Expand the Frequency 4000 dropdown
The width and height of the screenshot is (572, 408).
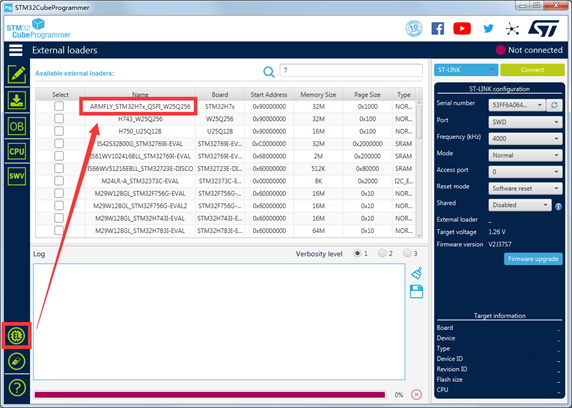(x=525, y=139)
